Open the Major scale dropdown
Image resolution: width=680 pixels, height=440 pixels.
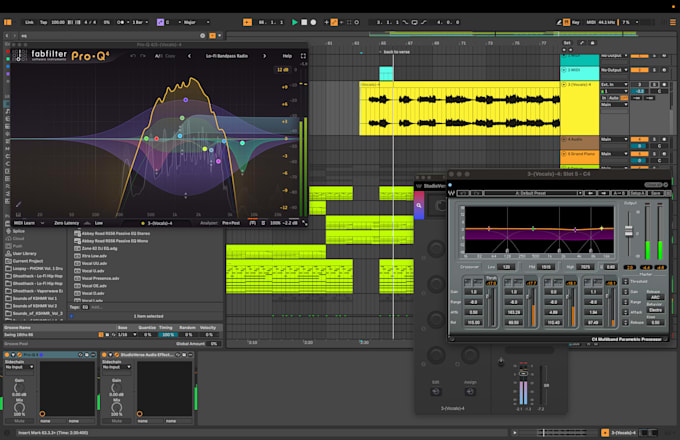[x=196, y=22]
